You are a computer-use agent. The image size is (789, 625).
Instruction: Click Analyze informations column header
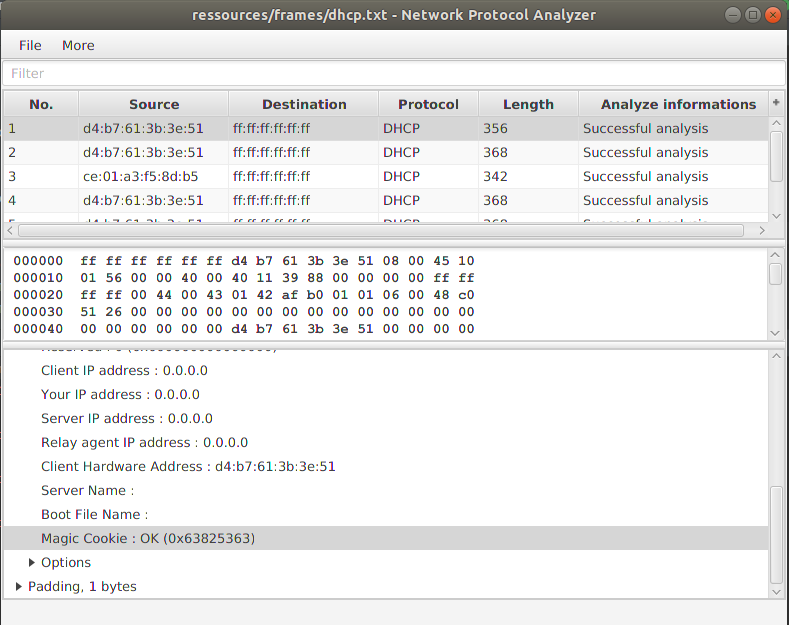674,104
